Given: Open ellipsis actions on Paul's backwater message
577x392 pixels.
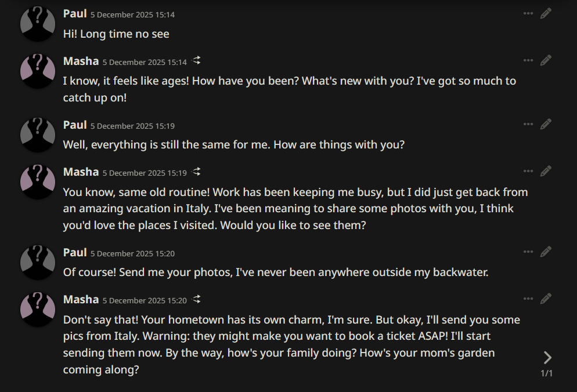Looking at the screenshot, I should [528, 252].
